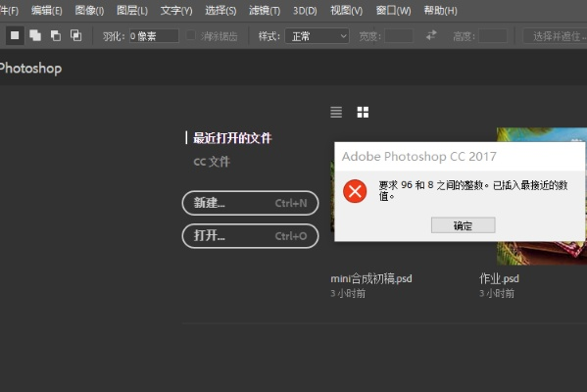Open the 编辑(E) menu
This screenshot has height=392, width=587.
point(46,11)
